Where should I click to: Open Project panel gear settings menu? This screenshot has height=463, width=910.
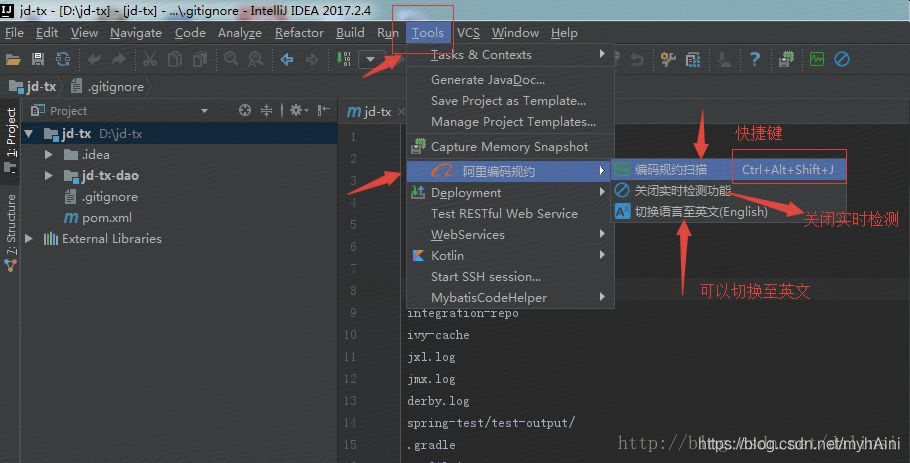tap(299, 110)
